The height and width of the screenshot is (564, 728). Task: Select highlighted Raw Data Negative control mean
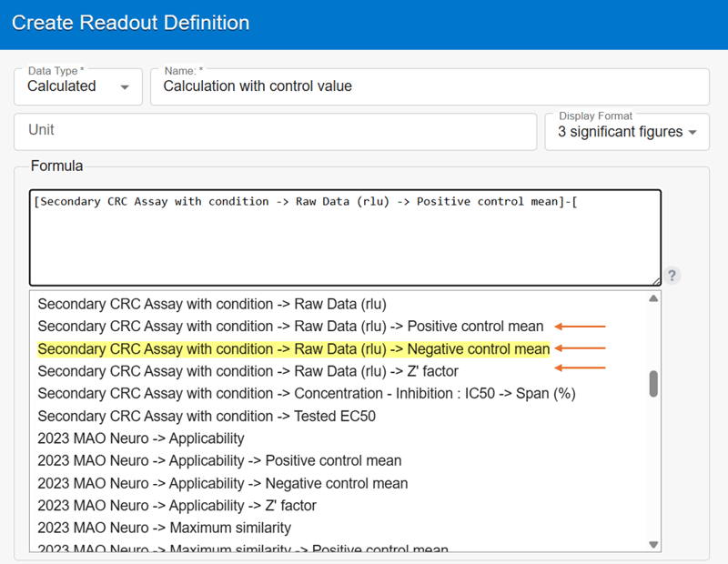293,349
